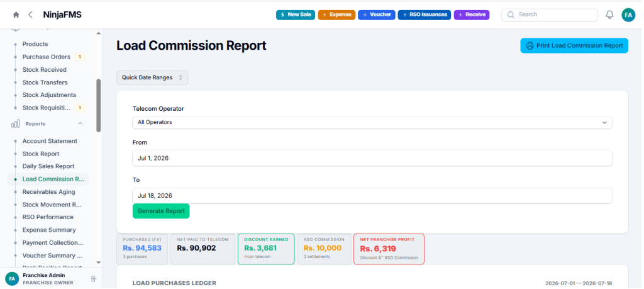Open Stock Received in sidebar
The image size is (644, 289).
45,70
